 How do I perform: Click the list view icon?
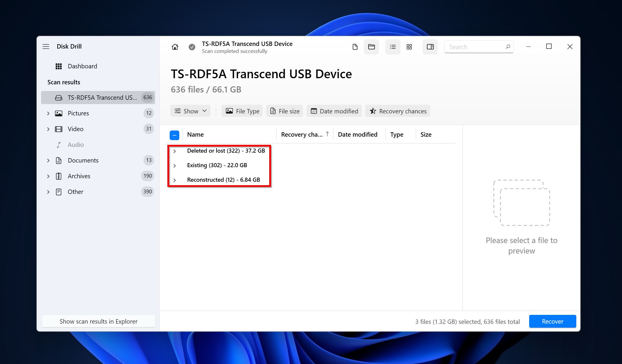[x=393, y=47]
